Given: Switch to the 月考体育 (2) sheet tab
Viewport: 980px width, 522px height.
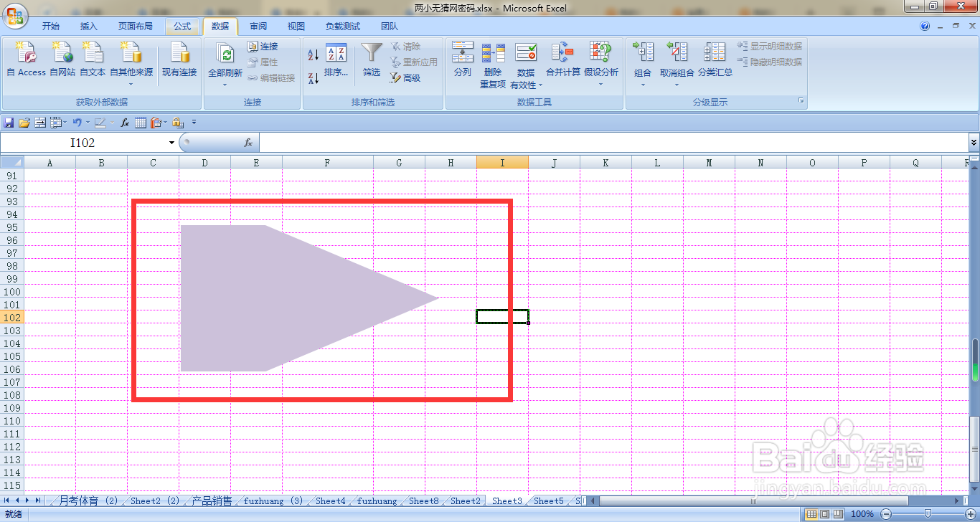Looking at the screenshot, I should (88, 501).
